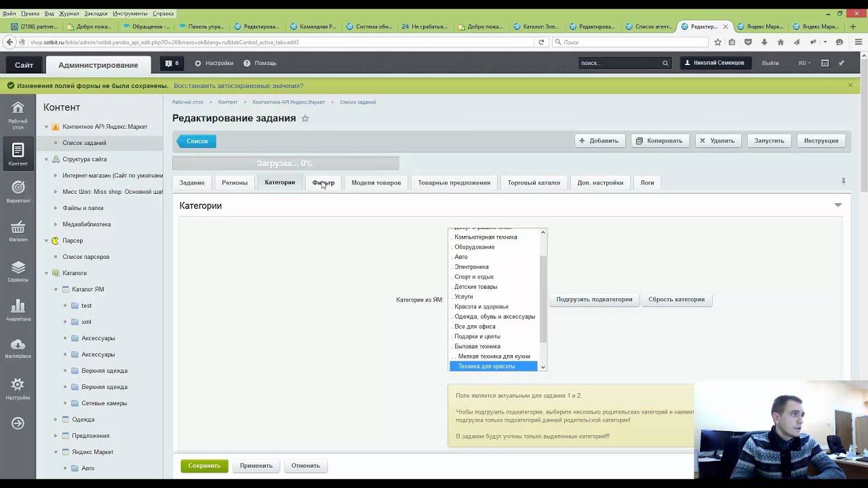Image resolution: width=868 pixels, height=488 pixels.
Task: Collapse the Структура сайта tree node
Action: click(x=47, y=159)
